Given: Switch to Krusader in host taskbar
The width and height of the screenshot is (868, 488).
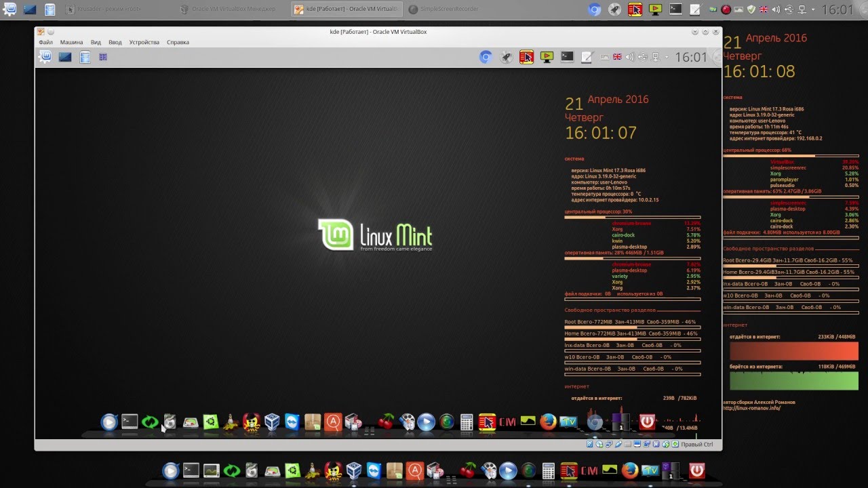Looking at the screenshot, I should 119,9.
